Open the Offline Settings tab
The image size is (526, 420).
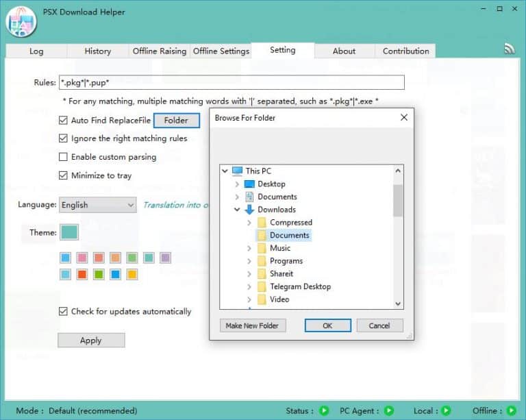pyautogui.click(x=221, y=51)
